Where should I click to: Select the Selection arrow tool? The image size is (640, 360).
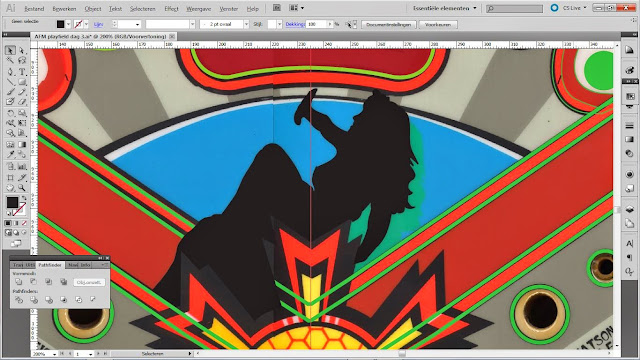(x=10, y=50)
